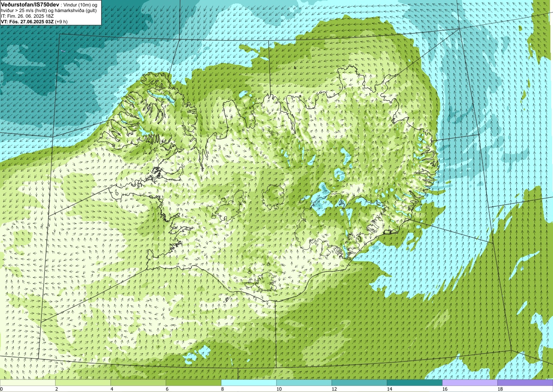Image resolution: width=553 pixels, height=392 pixels.
Task: Click the pale yellow 0–2 m/s legend swatch
Action: point(28,383)
